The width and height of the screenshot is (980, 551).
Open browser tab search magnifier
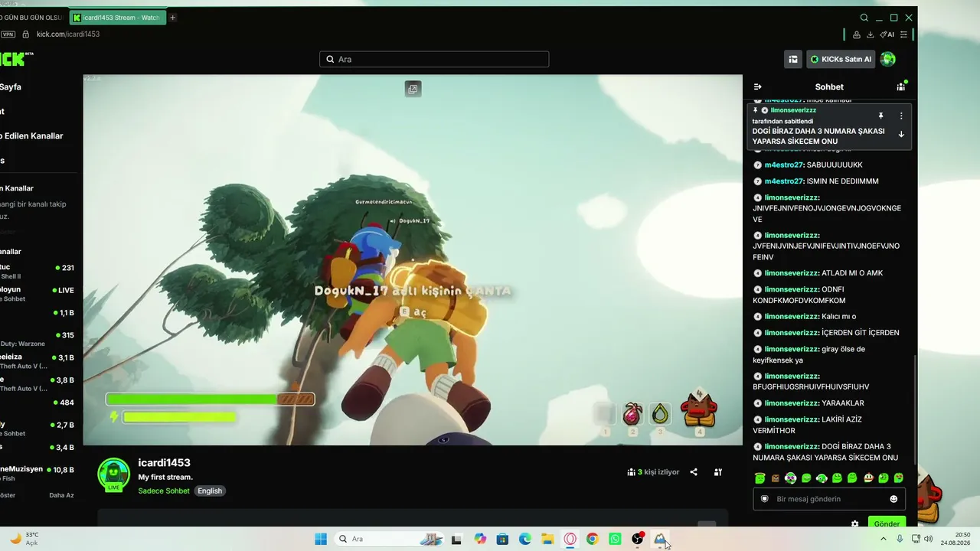pyautogui.click(x=864, y=18)
